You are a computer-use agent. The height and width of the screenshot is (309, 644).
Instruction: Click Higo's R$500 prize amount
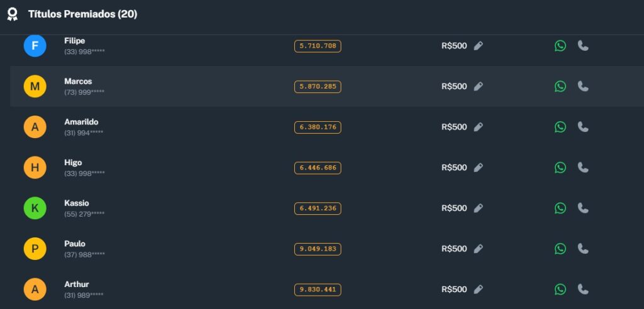coord(454,168)
